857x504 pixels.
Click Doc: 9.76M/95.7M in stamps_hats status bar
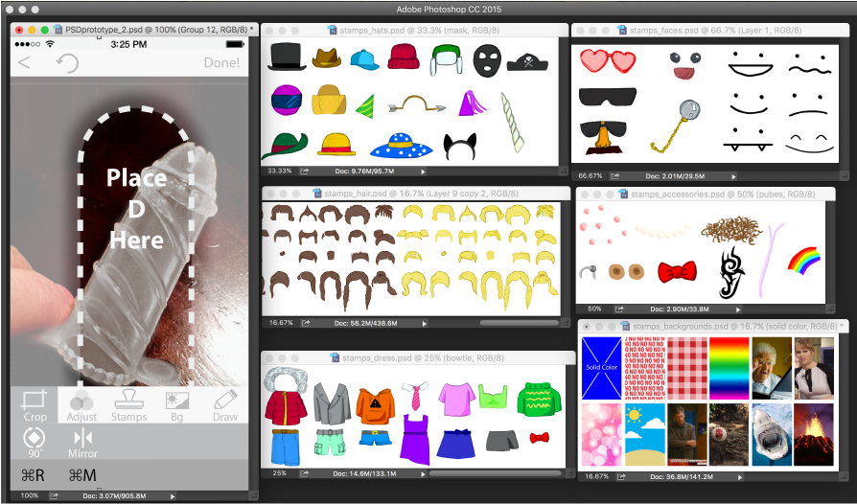[x=364, y=171]
